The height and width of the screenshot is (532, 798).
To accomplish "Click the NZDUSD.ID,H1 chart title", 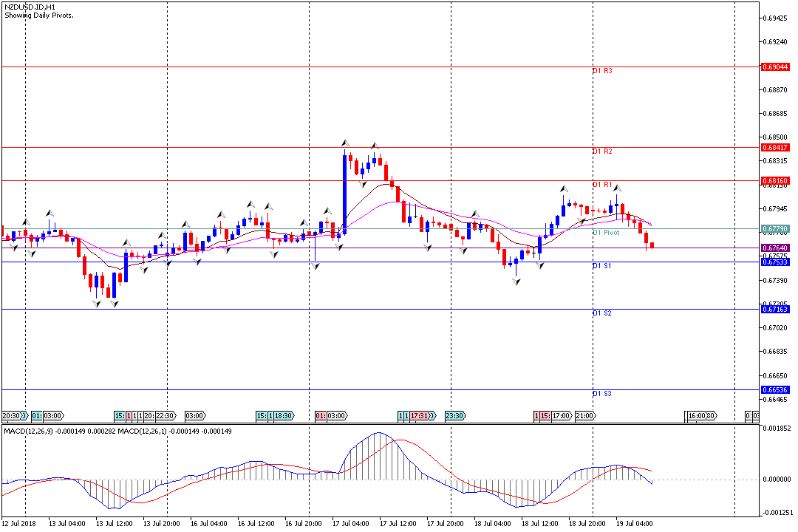I will tap(30, 6).
